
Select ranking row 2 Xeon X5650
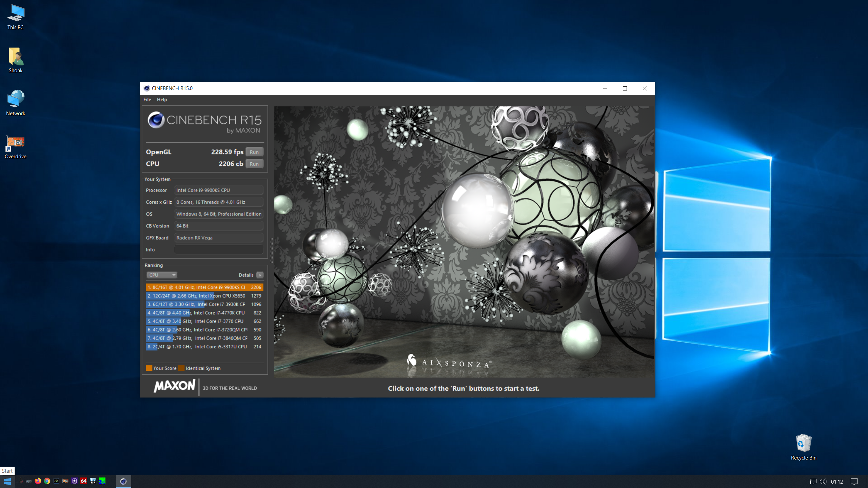(204, 296)
